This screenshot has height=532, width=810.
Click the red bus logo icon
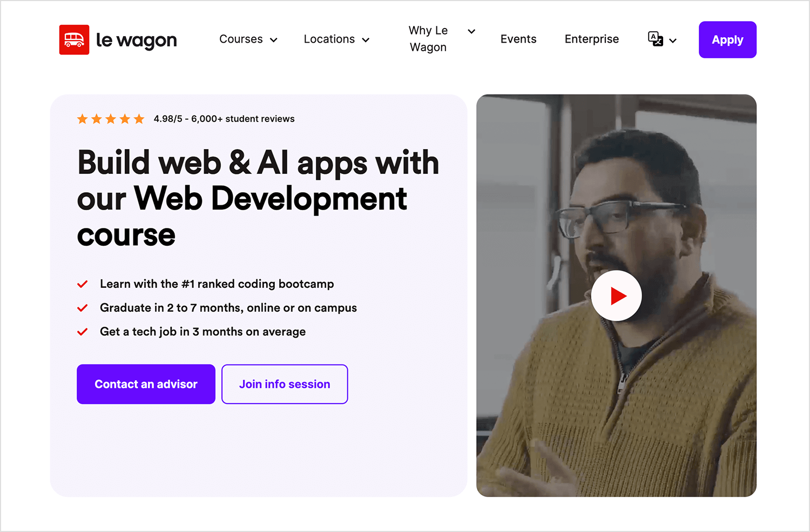(74, 39)
